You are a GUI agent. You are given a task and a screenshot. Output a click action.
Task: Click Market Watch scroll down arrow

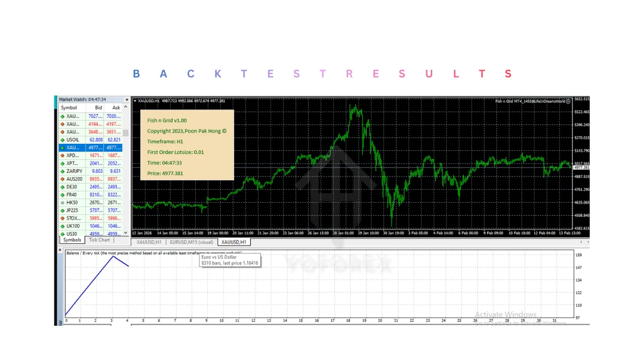(126, 233)
